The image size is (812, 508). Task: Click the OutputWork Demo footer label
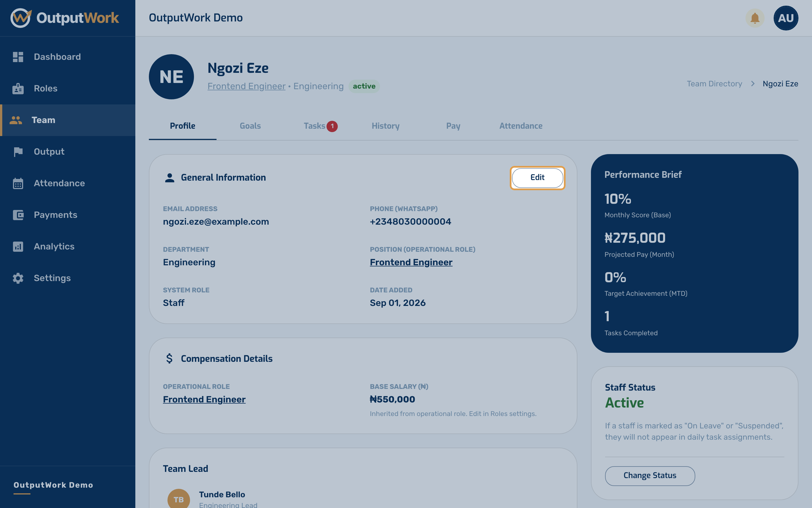(x=53, y=485)
